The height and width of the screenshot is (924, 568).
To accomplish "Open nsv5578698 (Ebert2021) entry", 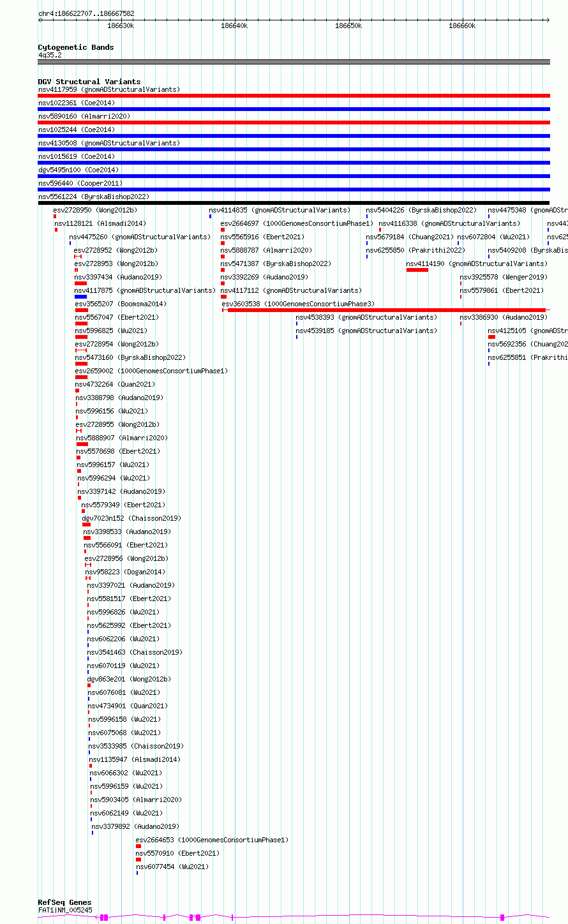I will 118,451.
